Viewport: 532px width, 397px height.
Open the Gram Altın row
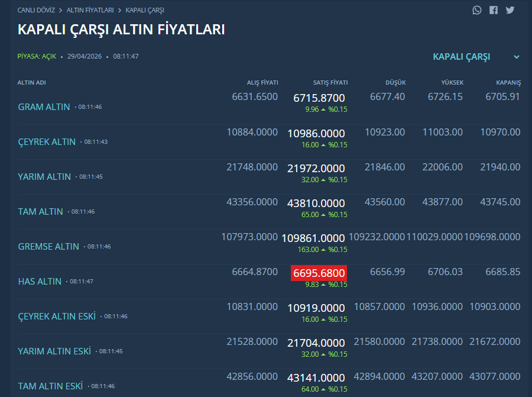pyautogui.click(x=44, y=107)
